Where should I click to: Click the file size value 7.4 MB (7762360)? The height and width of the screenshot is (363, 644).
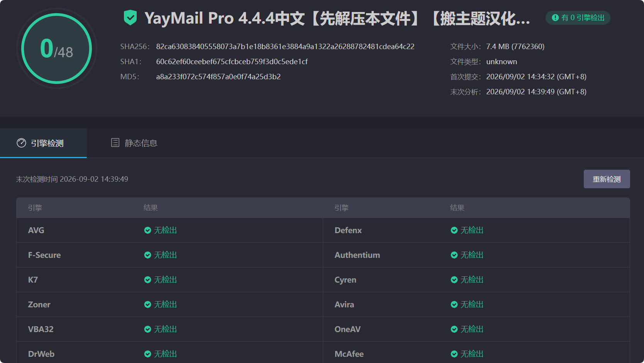[515, 46]
